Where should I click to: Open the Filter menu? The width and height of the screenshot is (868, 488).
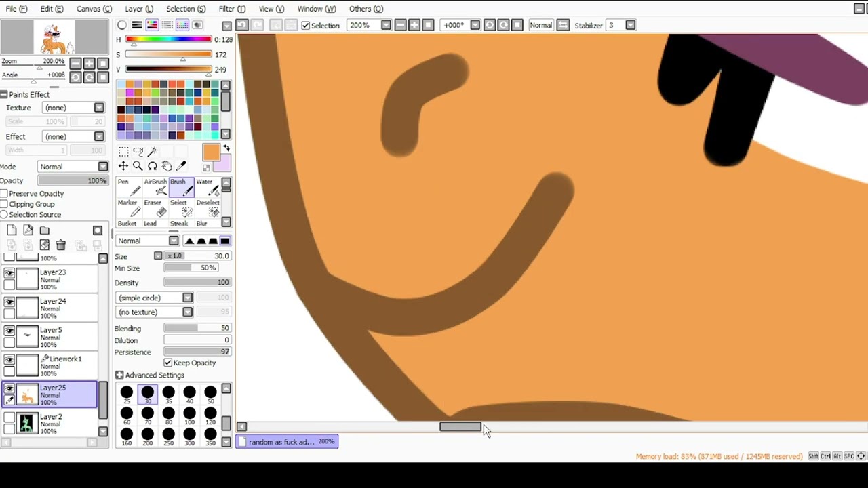coord(232,9)
